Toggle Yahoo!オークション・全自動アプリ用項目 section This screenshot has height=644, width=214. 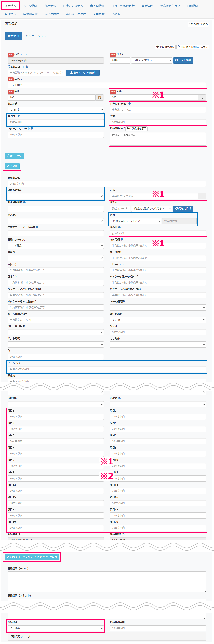32,557
